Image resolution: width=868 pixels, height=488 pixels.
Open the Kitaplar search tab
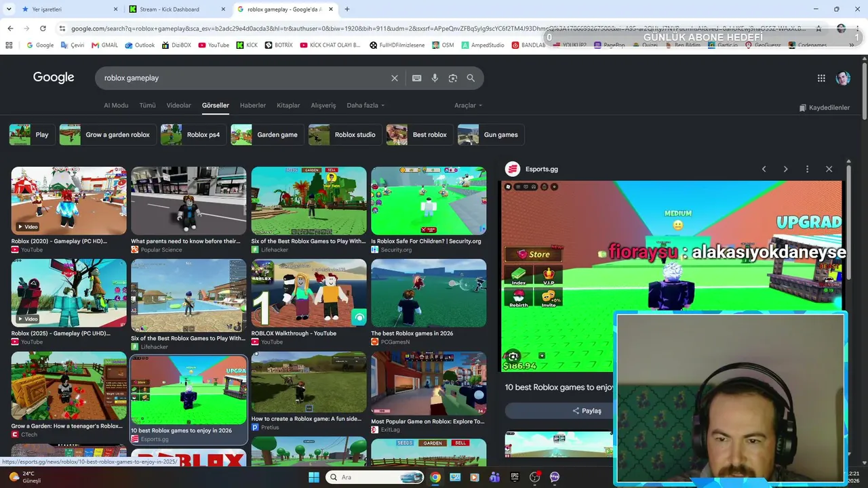pyautogui.click(x=288, y=106)
